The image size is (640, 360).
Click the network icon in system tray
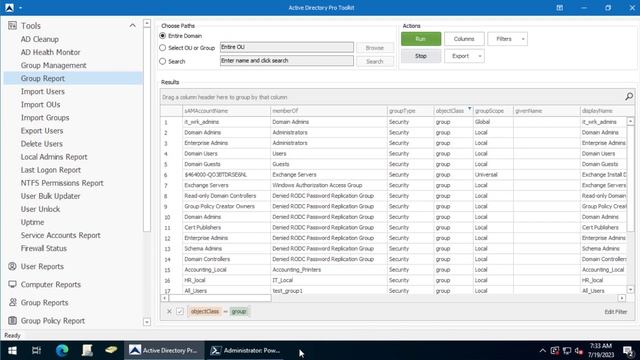click(x=567, y=351)
